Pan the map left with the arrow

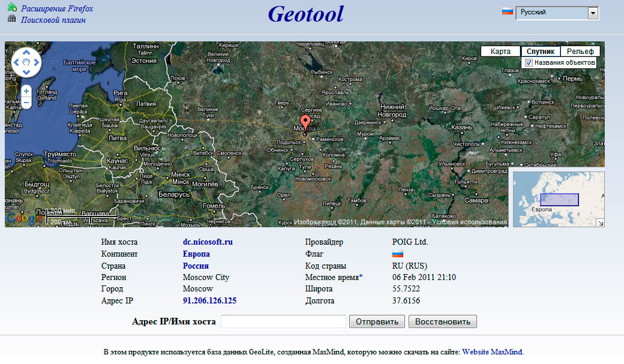pos(16,62)
